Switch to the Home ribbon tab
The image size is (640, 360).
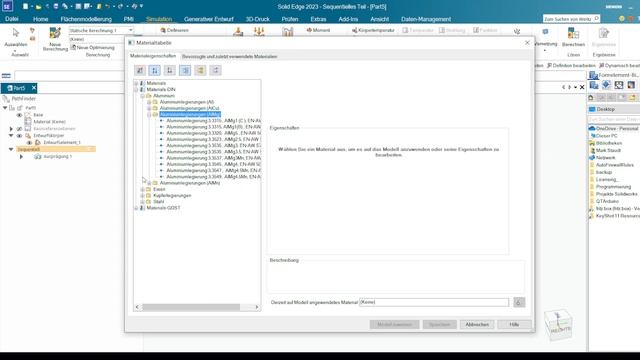[40, 19]
